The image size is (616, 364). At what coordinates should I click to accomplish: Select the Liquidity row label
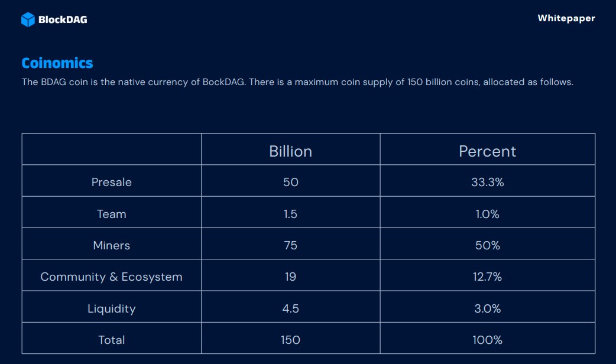pos(111,308)
